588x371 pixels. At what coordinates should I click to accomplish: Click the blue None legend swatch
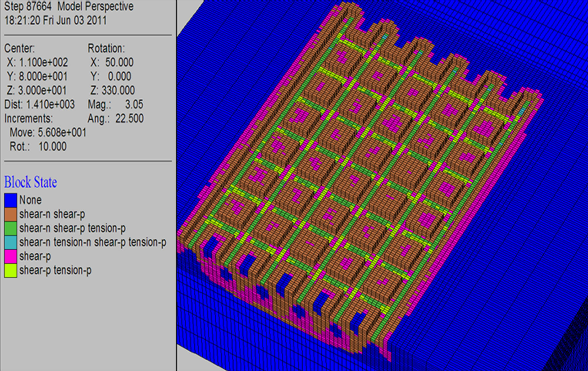[x=10, y=200]
